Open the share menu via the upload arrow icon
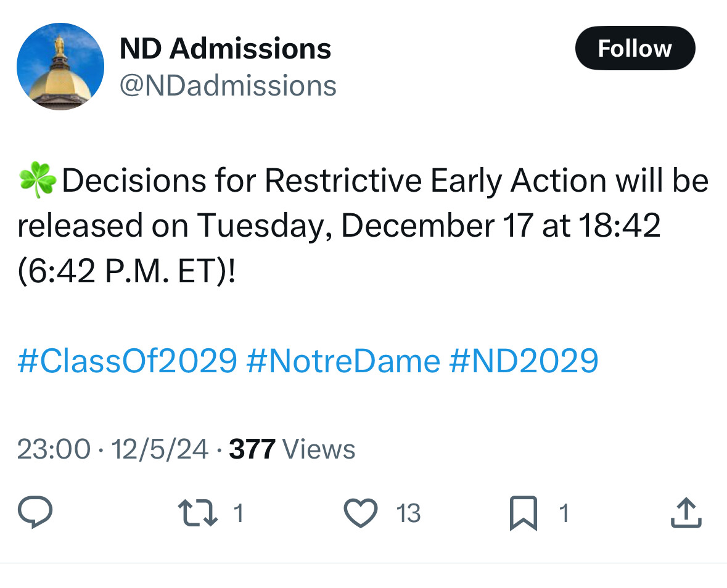Image resolution: width=727 pixels, height=588 pixels. [686, 513]
